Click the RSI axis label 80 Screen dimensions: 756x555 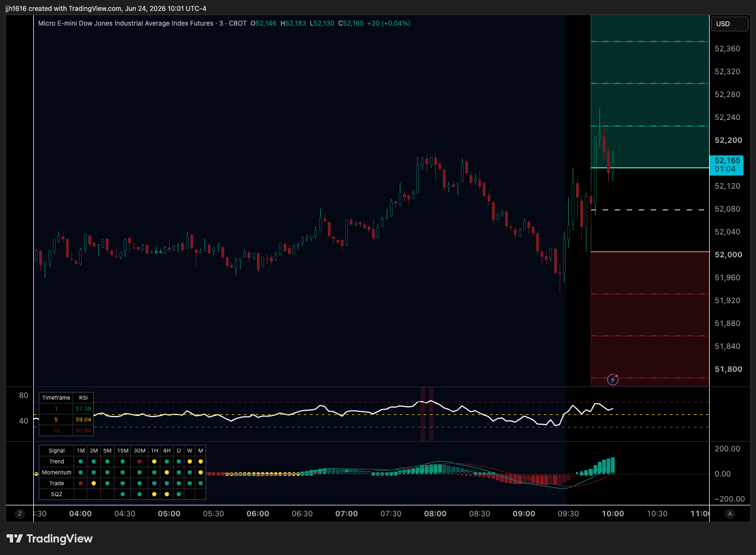(23, 395)
